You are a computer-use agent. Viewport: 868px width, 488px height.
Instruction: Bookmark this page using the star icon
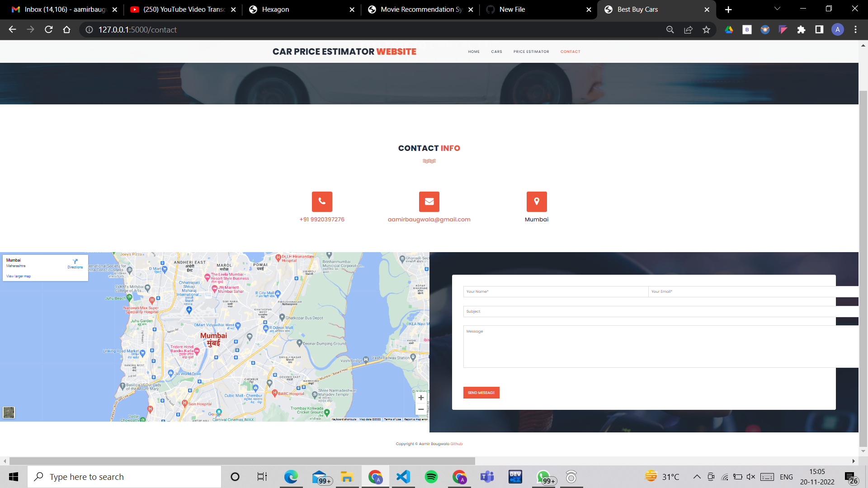(706, 30)
